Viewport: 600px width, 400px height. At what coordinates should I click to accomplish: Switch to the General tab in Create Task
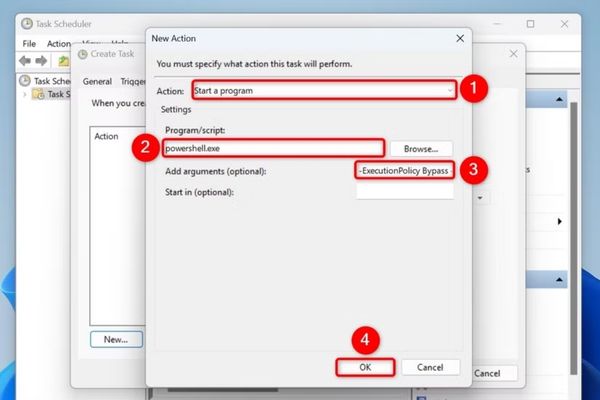point(97,81)
